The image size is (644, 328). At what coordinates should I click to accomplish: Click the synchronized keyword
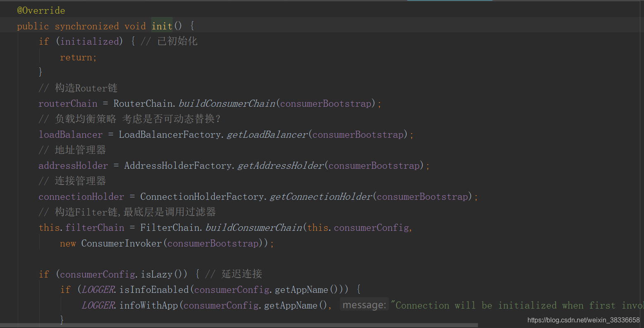(x=87, y=26)
